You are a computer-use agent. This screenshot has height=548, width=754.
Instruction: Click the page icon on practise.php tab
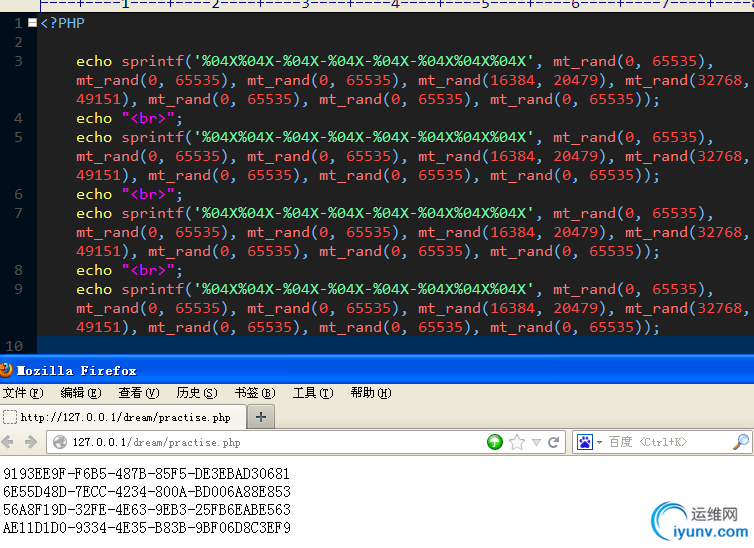pyautogui.click(x=10, y=417)
